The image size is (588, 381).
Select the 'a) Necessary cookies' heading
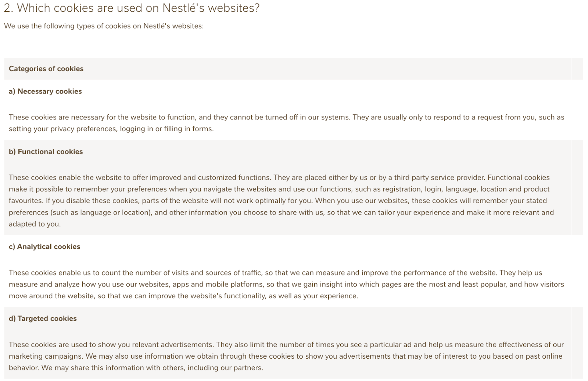tap(45, 91)
